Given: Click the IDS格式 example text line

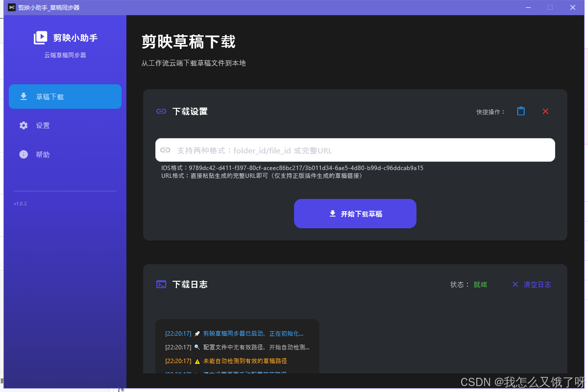Looking at the screenshot, I should pyautogui.click(x=293, y=168).
